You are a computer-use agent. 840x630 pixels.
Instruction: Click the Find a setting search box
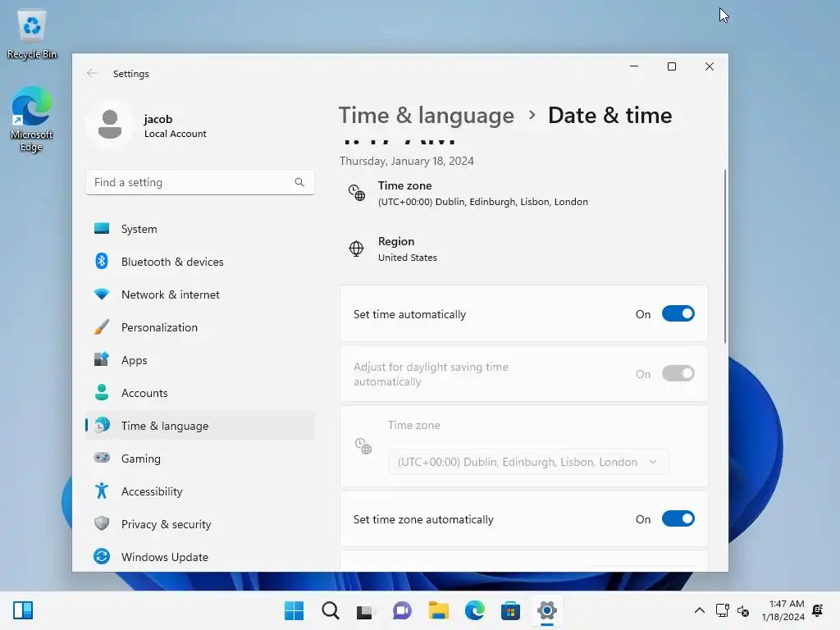tap(200, 182)
